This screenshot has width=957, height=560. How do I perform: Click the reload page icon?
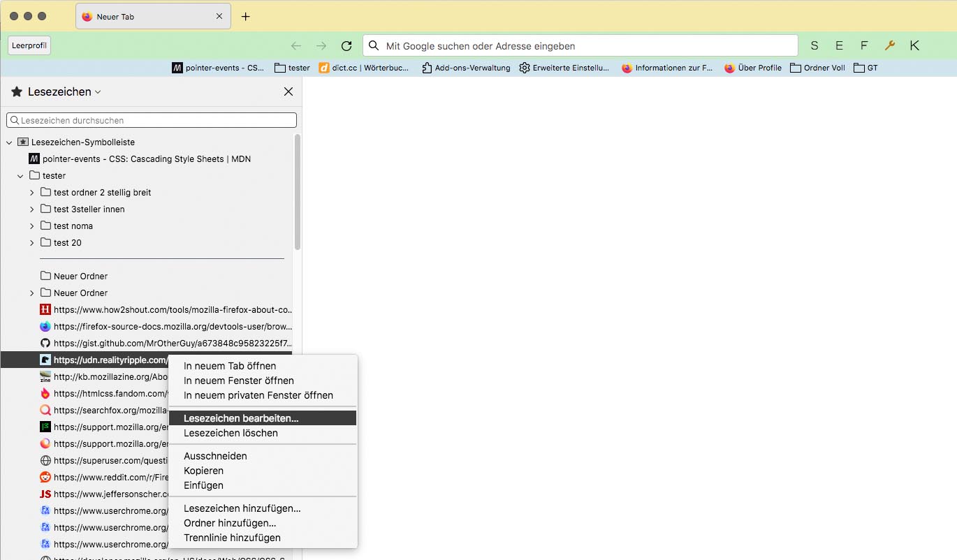[346, 46]
